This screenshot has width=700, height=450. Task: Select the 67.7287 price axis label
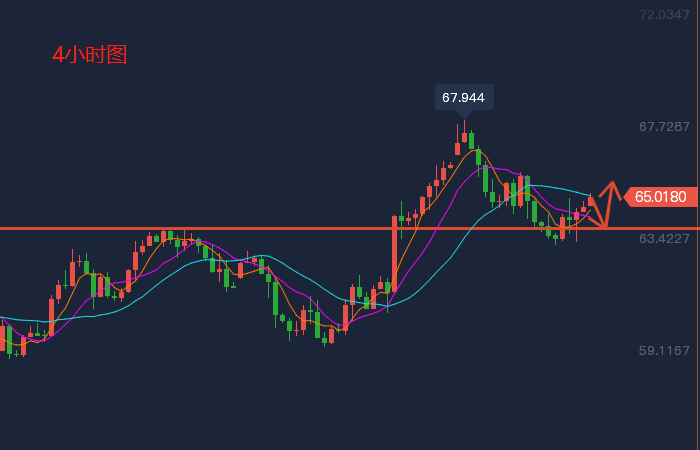pos(664,127)
